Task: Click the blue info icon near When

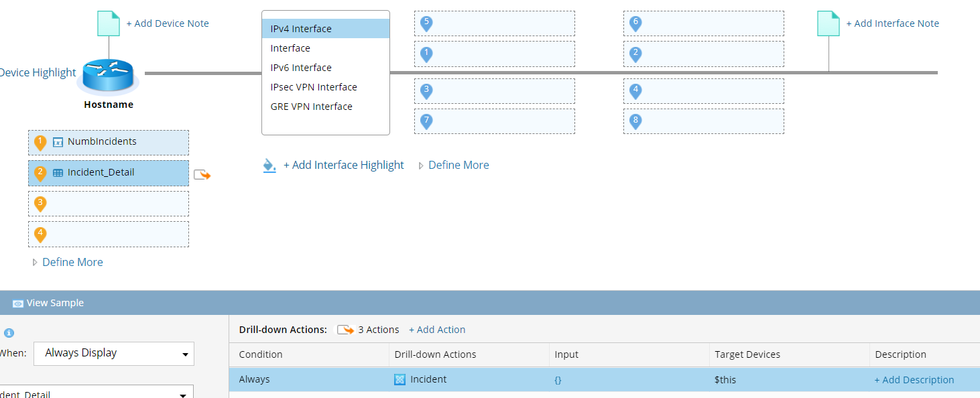Action: click(x=8, y=332)
